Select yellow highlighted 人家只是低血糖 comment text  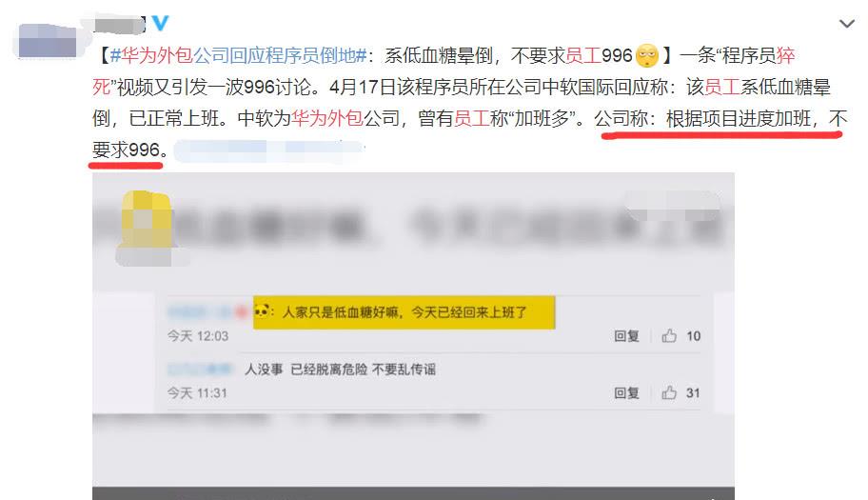(x=404, y=312)
